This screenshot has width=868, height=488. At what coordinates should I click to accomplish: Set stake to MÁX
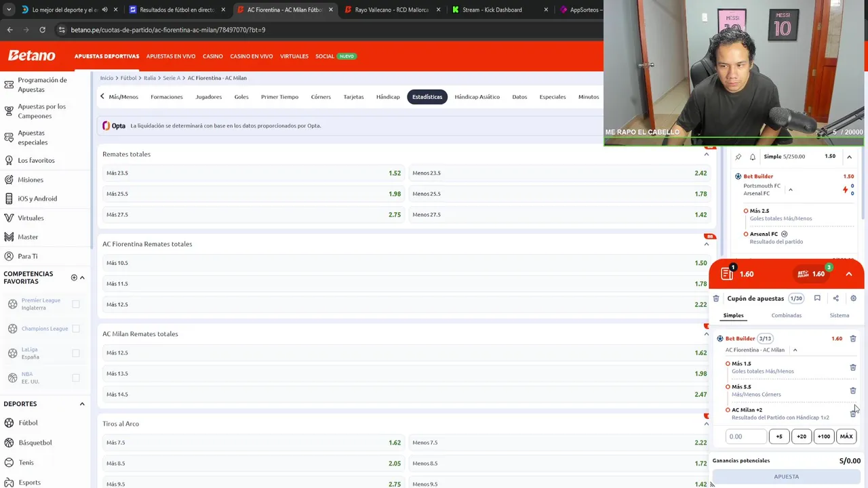tap(846, 436)
